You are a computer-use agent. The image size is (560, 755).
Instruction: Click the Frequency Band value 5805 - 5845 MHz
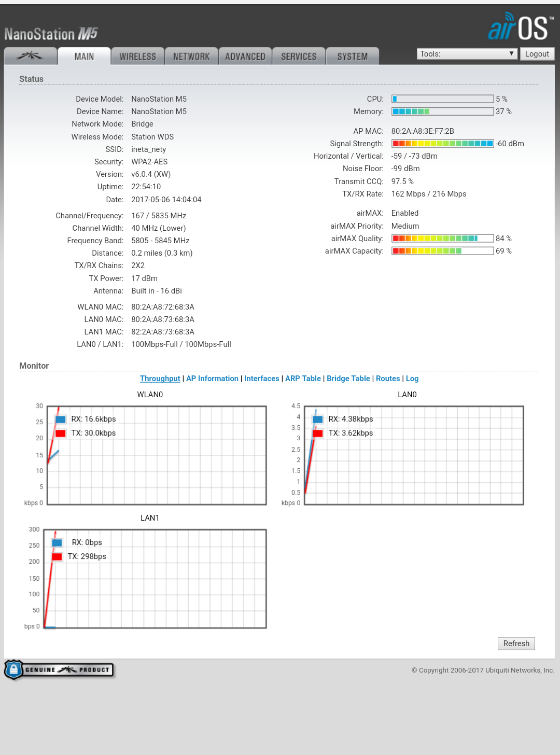pos(160,241)
